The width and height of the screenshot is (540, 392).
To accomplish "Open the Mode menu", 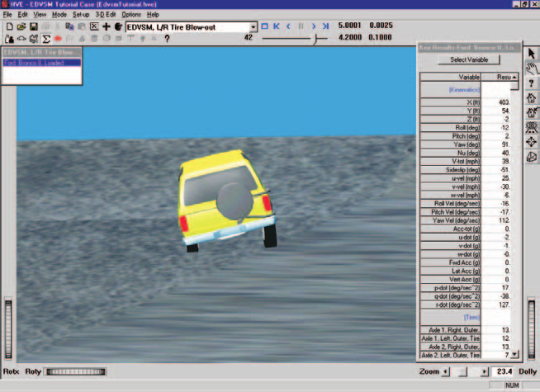I will (59, 15).
